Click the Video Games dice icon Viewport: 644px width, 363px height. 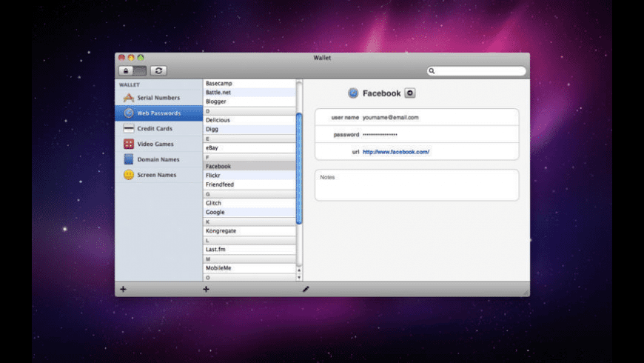pyautogui.click(x=129, y=144)
